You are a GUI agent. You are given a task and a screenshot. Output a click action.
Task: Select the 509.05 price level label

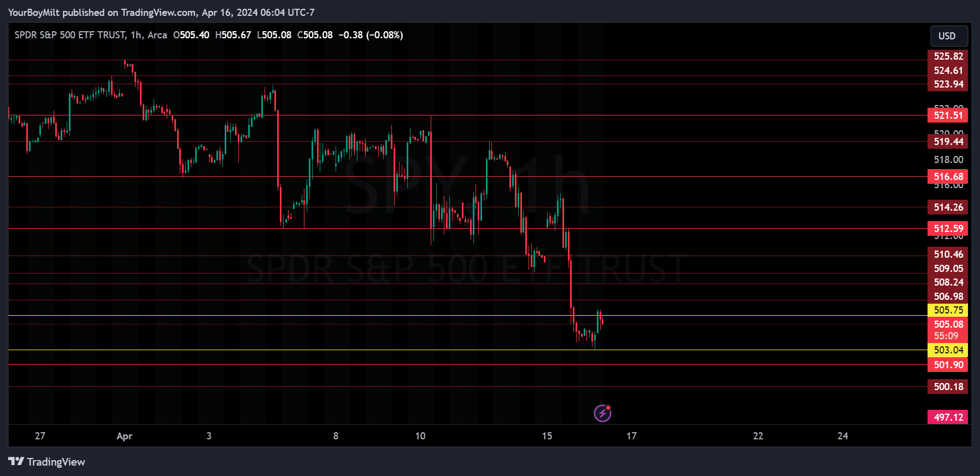click(948, 268)
